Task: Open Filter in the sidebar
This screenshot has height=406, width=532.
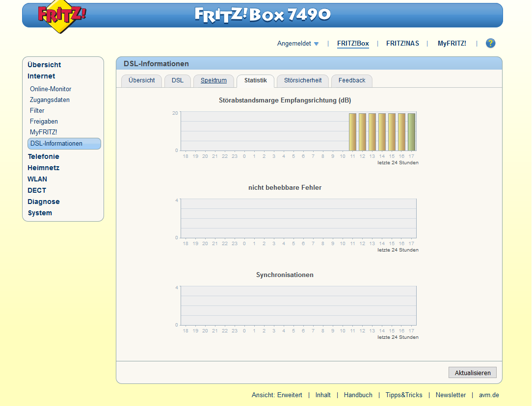Action: pos(37,111)
